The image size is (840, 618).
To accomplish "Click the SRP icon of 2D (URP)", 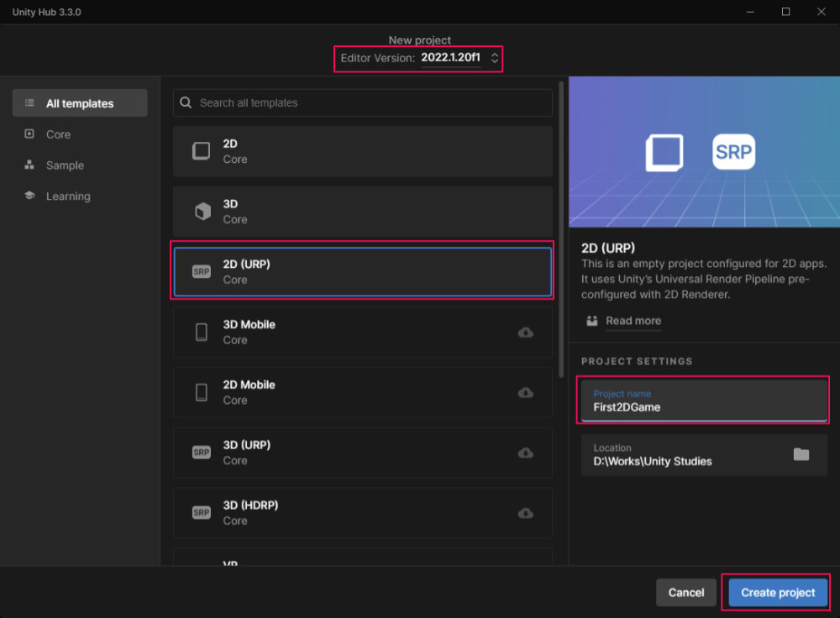I will [202, 272].
